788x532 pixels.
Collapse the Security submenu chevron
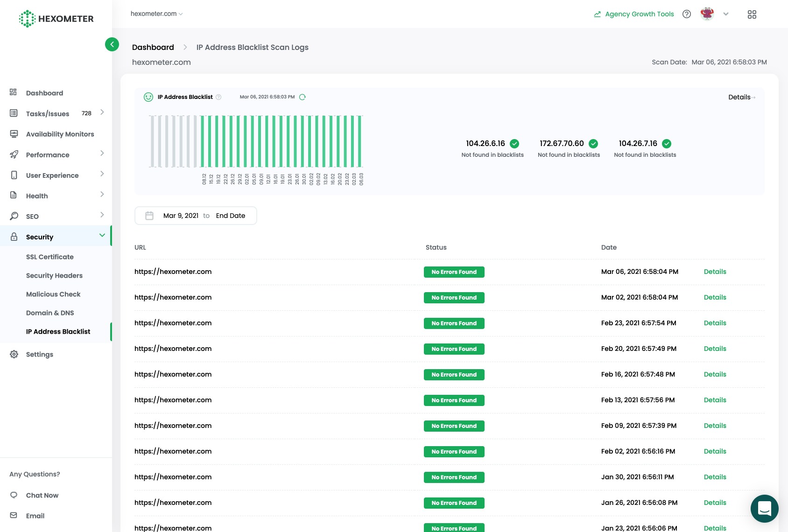pyautogui.click(x=102, y=236)
